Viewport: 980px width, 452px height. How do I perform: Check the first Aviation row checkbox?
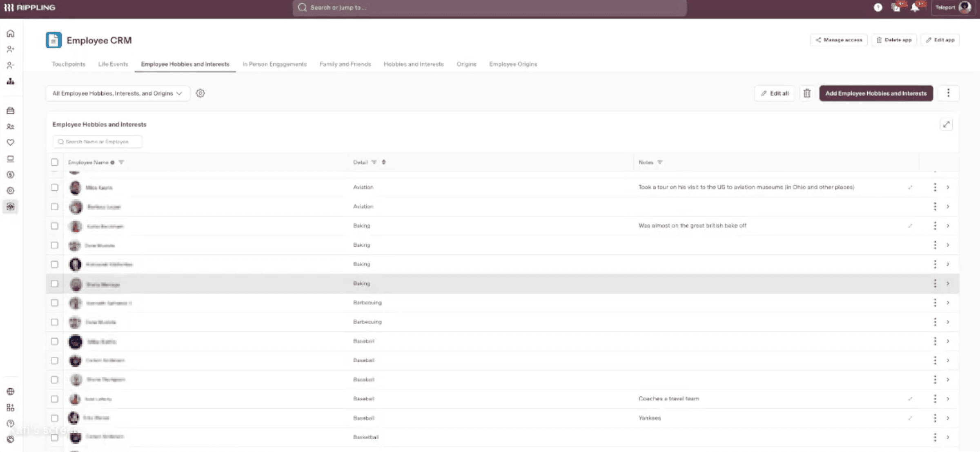click(55, 187)
